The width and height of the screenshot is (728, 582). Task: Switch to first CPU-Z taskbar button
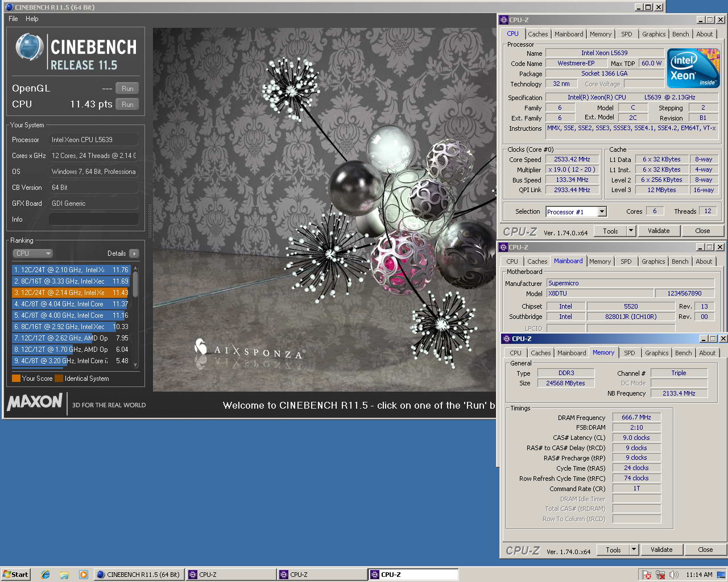(230, 575)
